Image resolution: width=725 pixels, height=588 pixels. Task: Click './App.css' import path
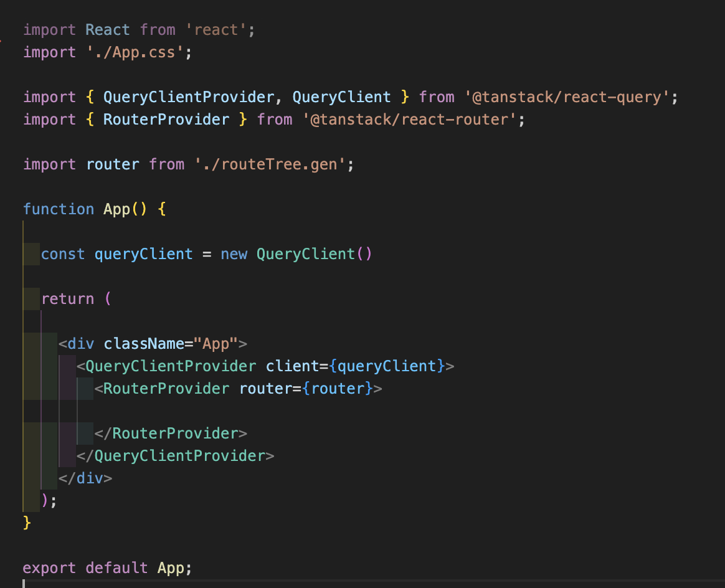tap(135, 52)
